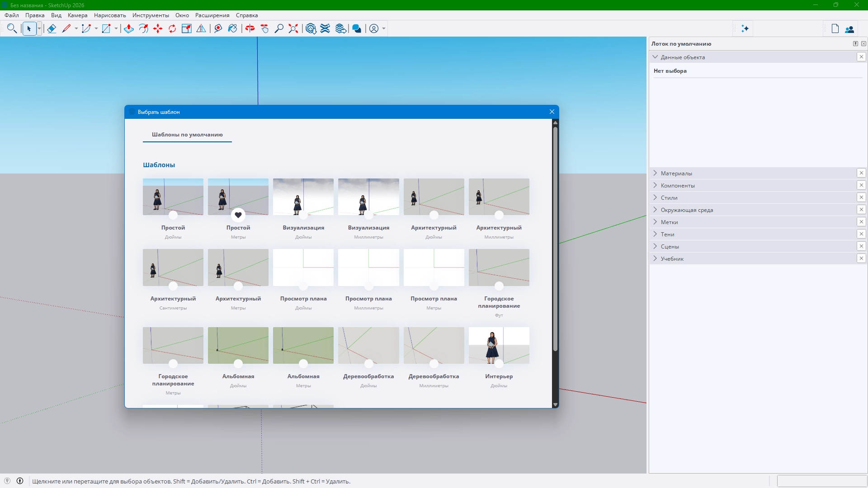868x488 pixels.
Task: Open the search magnifier in toolbar
Action: pyautogui.click(x=12, y=28)
